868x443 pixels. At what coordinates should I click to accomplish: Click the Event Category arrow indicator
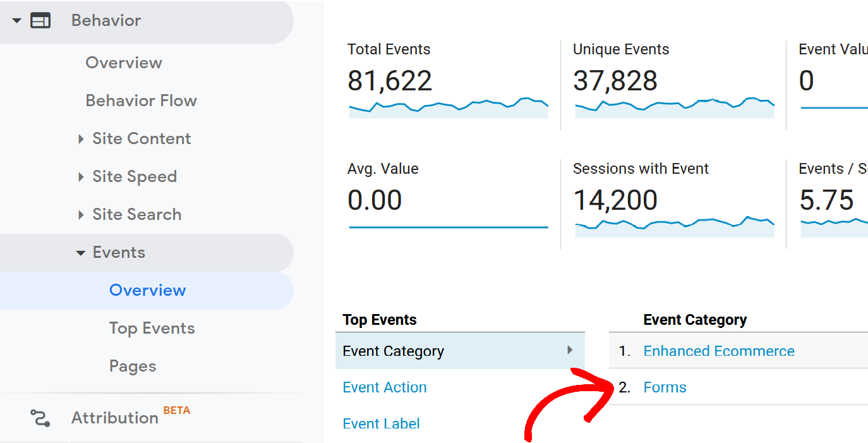pos(570,349)
